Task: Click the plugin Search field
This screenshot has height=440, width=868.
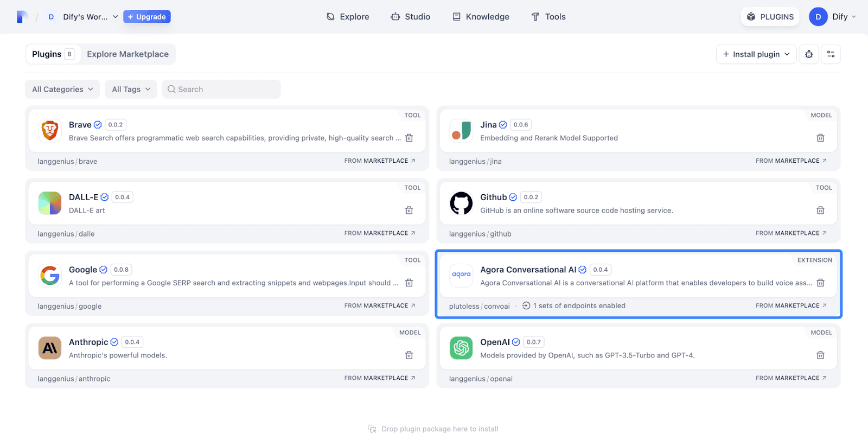Action: [x=221, y=90]
